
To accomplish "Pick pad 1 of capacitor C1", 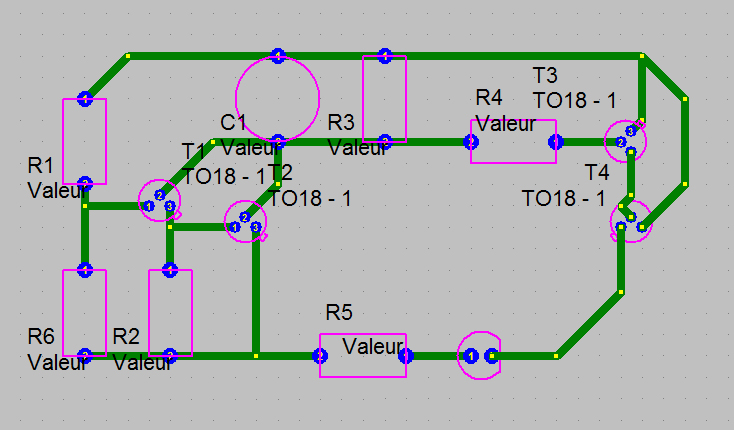I will tap(278, 56).
